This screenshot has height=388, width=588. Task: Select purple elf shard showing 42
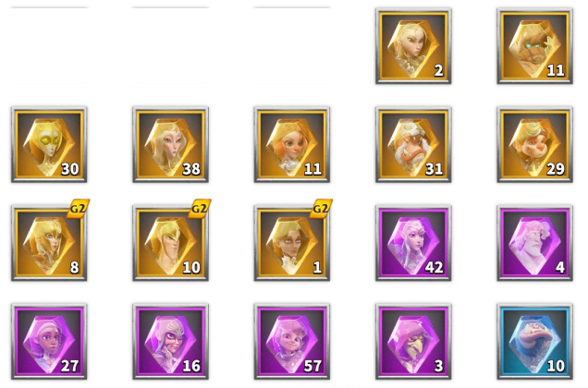(x=413, y=243)
